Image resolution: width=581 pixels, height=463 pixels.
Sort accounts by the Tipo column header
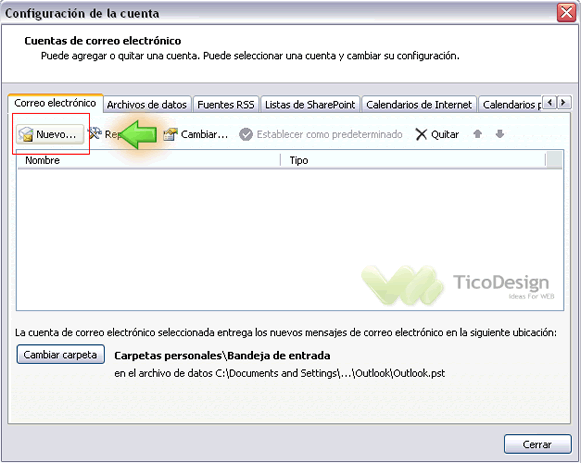click(x=413, y=160)
